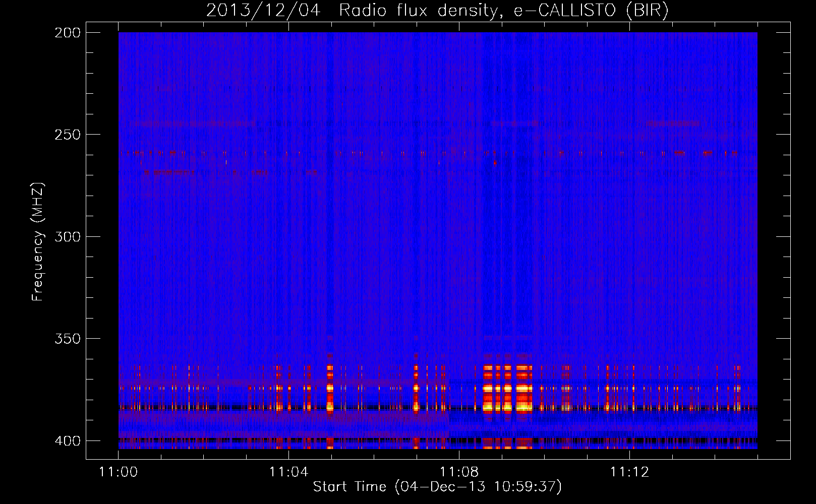Click the plot title '2013/12/04 Radio flux density, e-CALLISTO (BIR)'
This screenshot has width=816, height=504.
(x=437, y=11)
